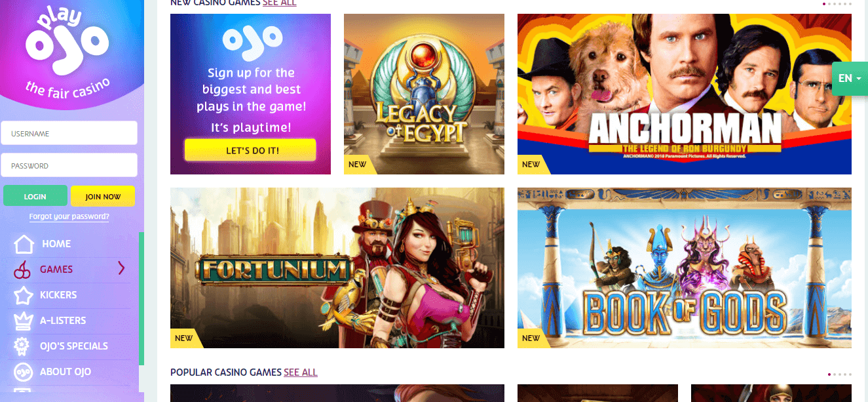Expand the Games submenu chevron arrow
The image size is (868, 402).
121,268
